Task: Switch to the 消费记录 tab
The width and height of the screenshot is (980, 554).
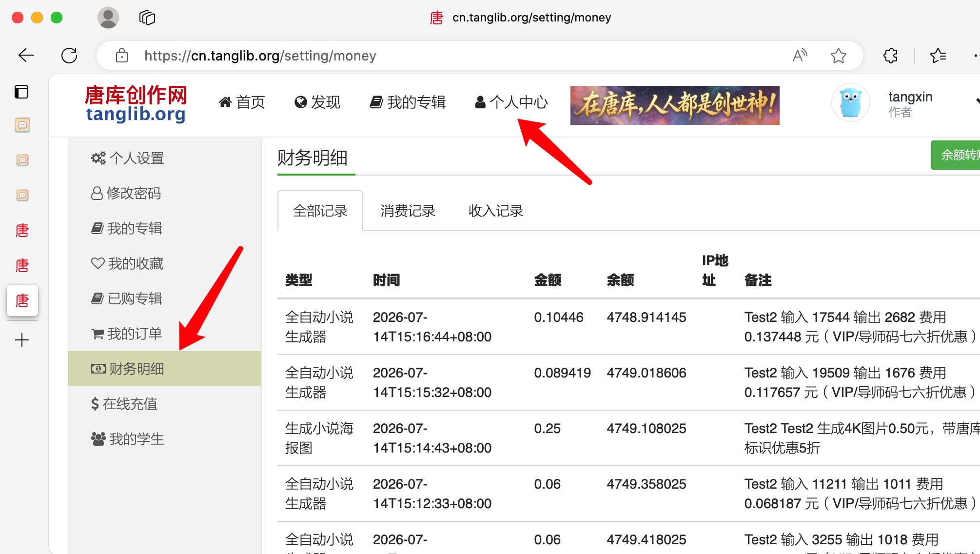Action: [408, 211]
